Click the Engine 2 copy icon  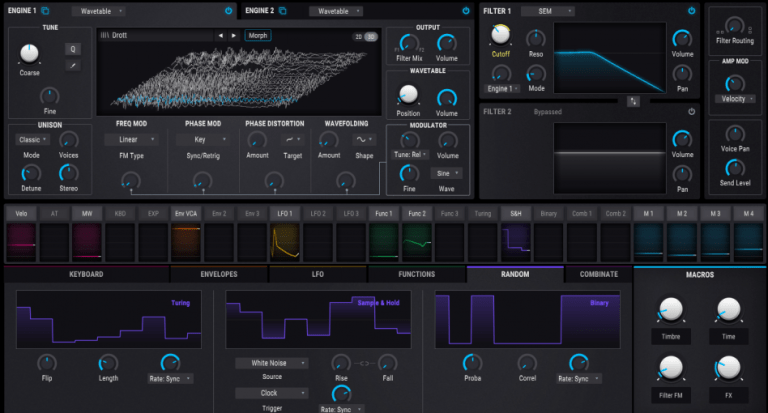coord(283,11)
